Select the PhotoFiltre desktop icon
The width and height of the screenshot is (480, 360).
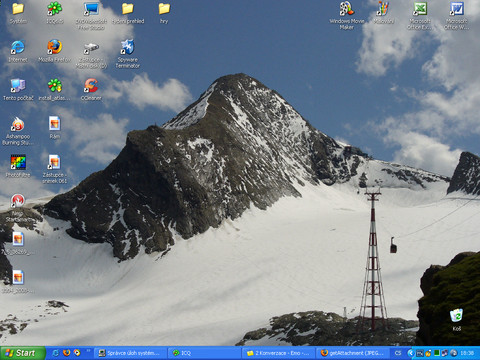click(18, 166)
